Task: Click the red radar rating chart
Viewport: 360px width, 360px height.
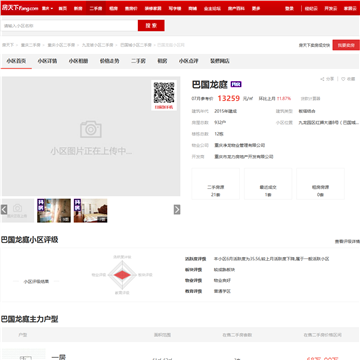Action: click(122, 275)
